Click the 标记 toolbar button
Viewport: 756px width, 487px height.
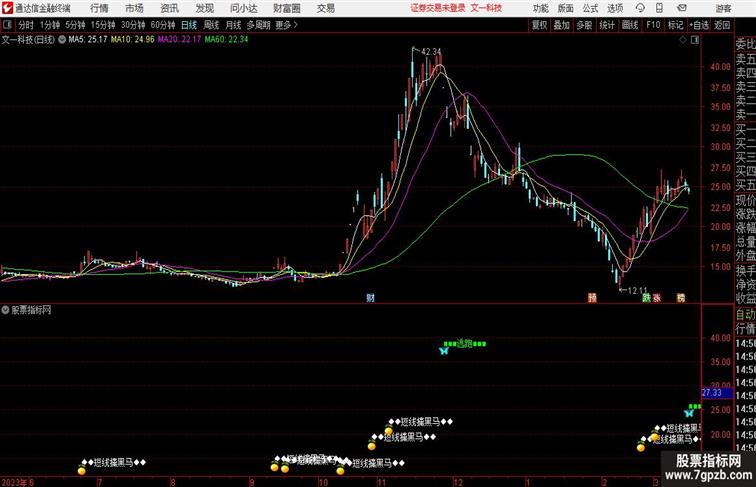tap(675, 25)
